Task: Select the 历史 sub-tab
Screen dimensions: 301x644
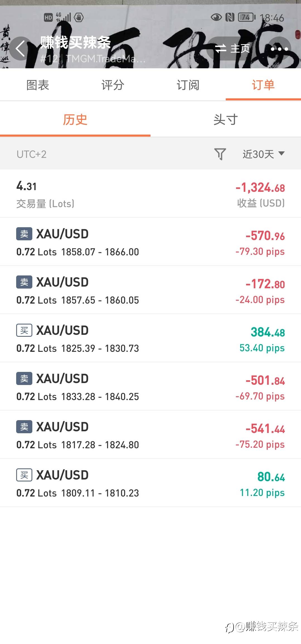Action: point(75,120)
